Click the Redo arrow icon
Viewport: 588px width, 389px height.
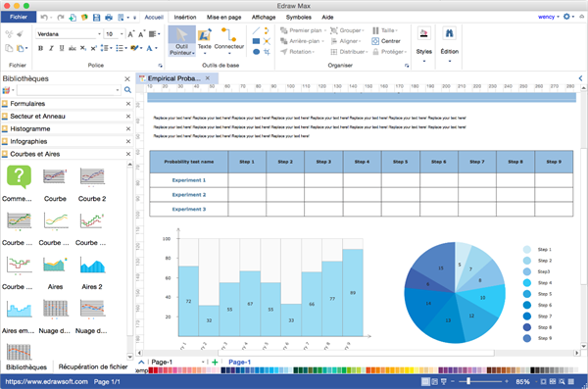(61, 18)
